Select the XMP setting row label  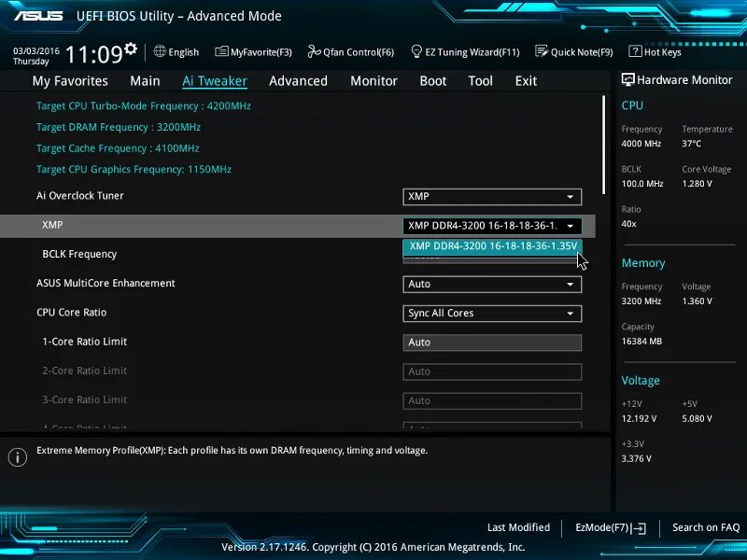[x=52, y=225]
